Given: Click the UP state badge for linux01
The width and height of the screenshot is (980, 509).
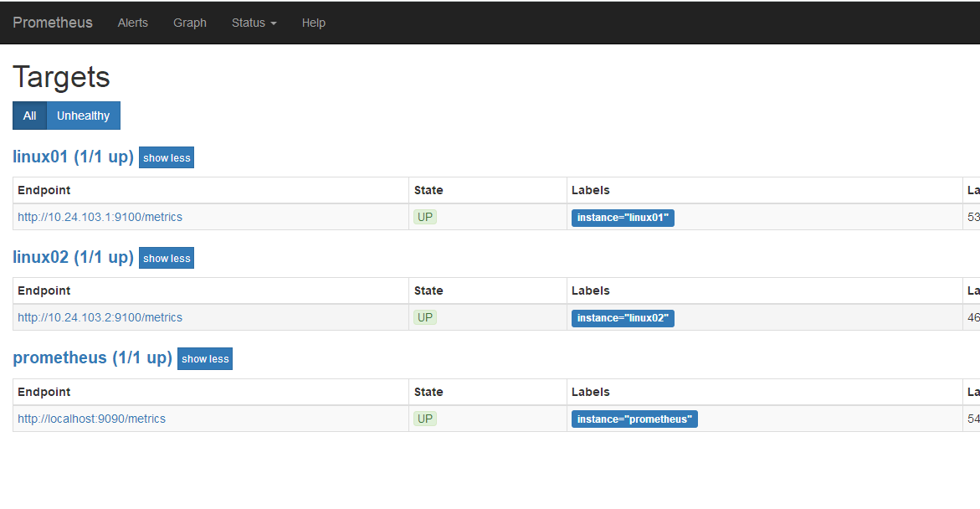Looking at the screenshot, I should 425,217.
